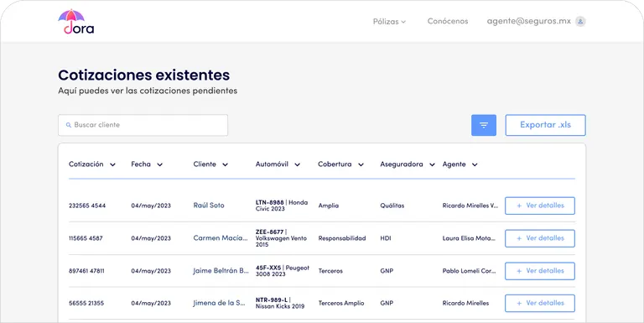Screen dimensions: 644x323
Task: Click agent Pablo Lomelí Cor...
Action: point(469,271)
